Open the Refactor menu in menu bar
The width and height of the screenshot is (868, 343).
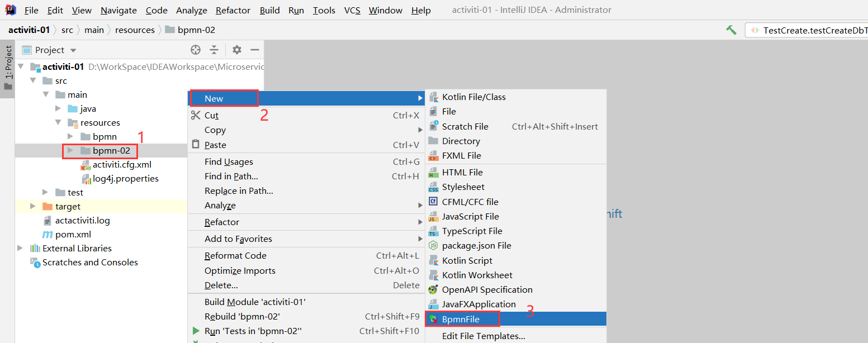[x=232, y=10]
